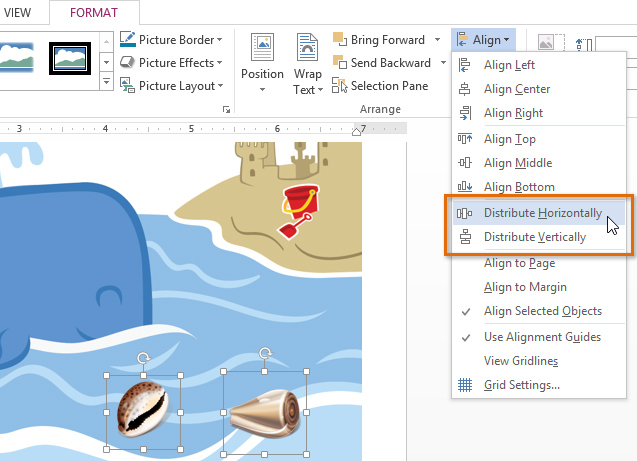The image size is (637, 461).
Task: Switch to the VIEW tab
Action: click(17, 13)
